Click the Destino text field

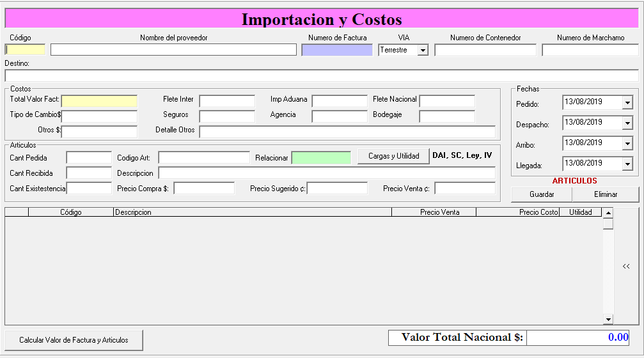pos(322,75)
